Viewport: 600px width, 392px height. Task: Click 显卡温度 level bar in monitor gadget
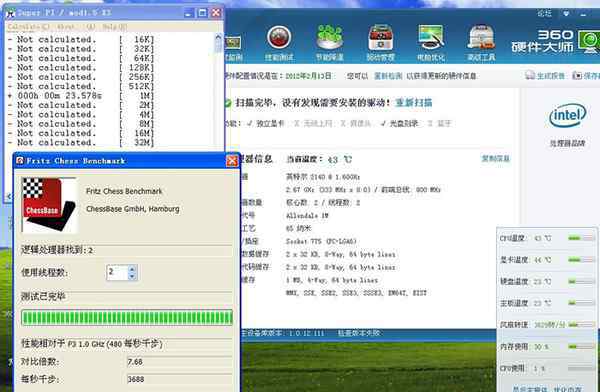[581, 260]
